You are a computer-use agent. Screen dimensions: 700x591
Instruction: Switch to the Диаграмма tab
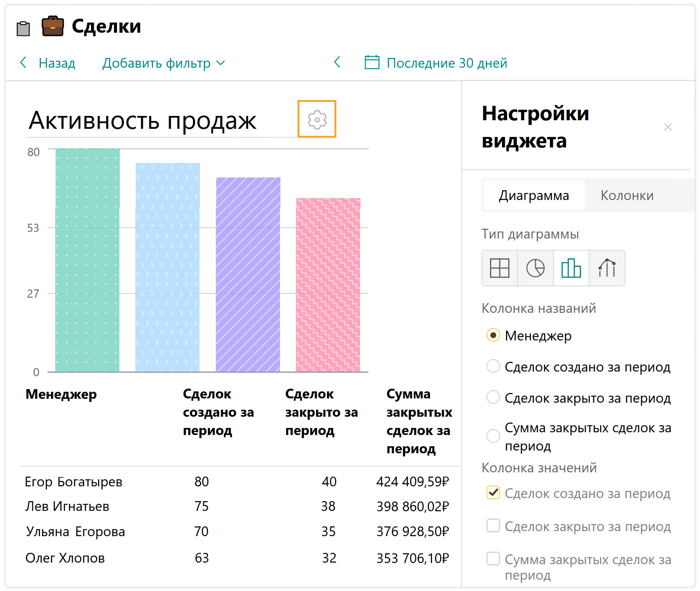[x=534, y=195]
